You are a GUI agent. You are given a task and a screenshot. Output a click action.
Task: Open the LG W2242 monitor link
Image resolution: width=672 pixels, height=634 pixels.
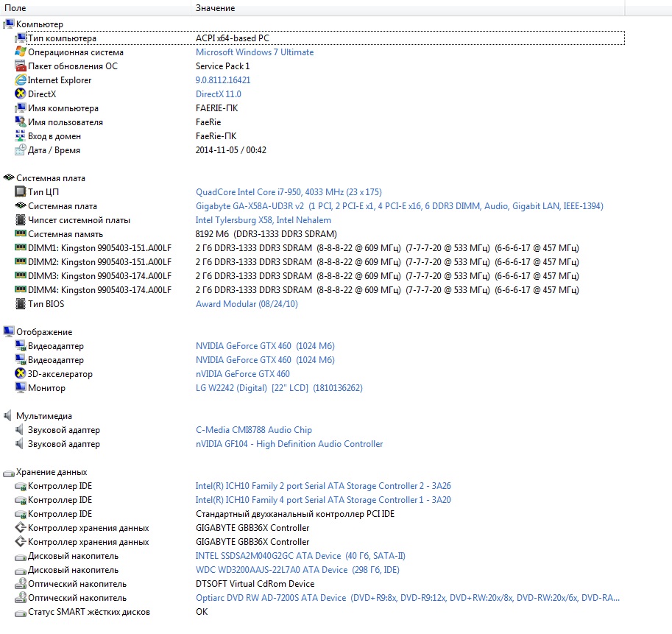[x=279, y=387]
